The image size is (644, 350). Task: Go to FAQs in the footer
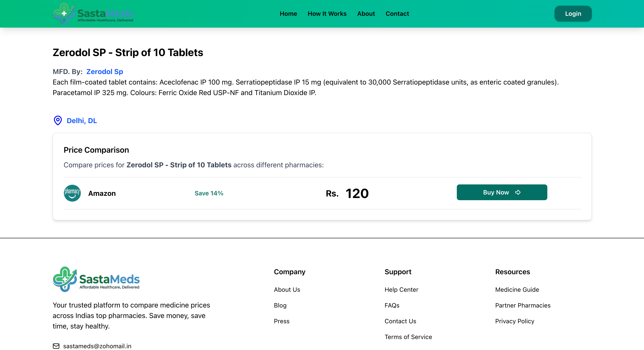coord(392,305)
